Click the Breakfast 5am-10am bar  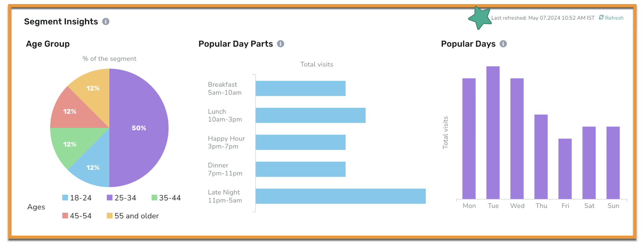point(300,88)
